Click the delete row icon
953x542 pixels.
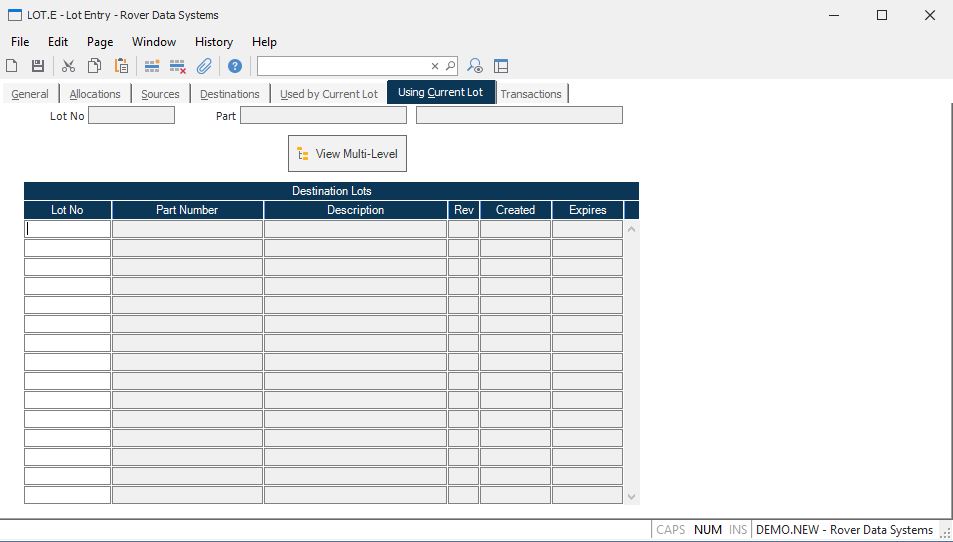point(178,66)
